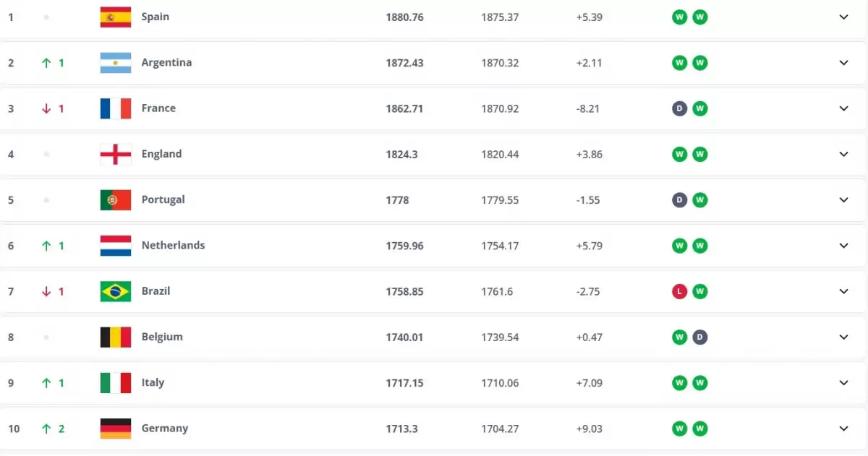The height and width of the screenshot is (456, 868).
Task: Click the Germany flag icon
Action: point(115,429)
